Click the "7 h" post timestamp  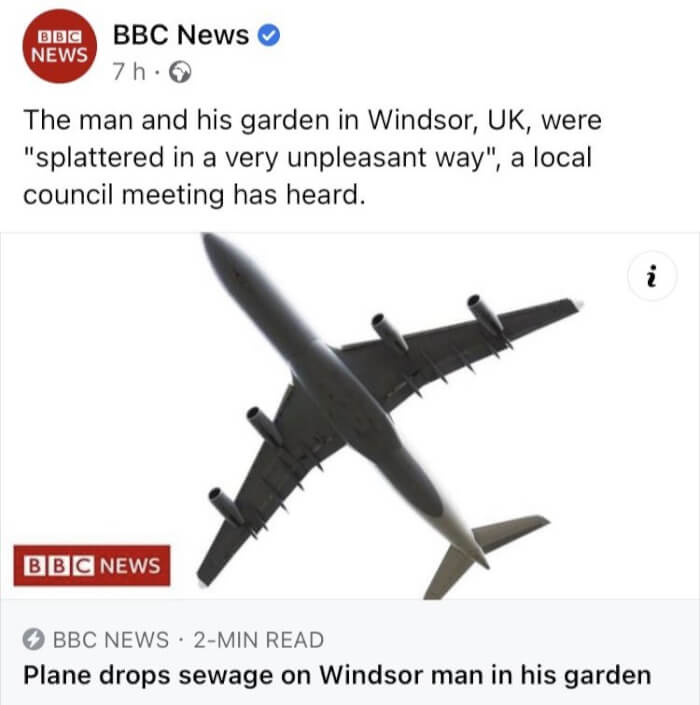click(129, 72)
